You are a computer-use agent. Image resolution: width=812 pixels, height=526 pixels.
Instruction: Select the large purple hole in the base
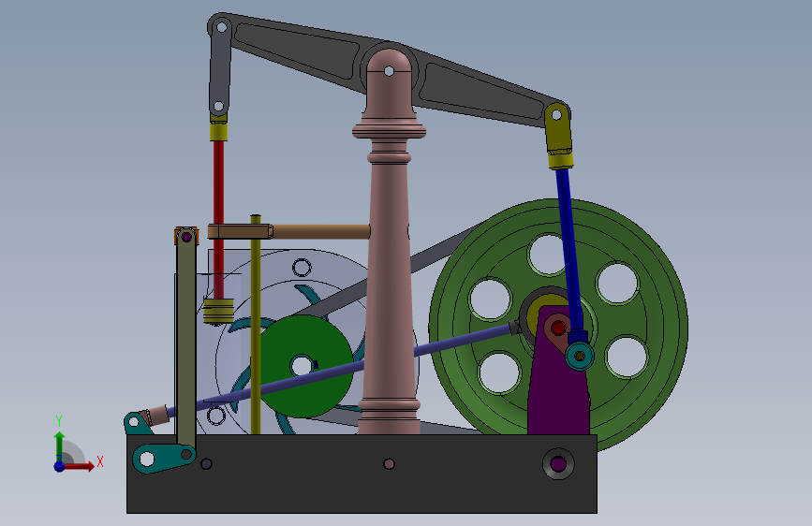[x=558, y=463]
